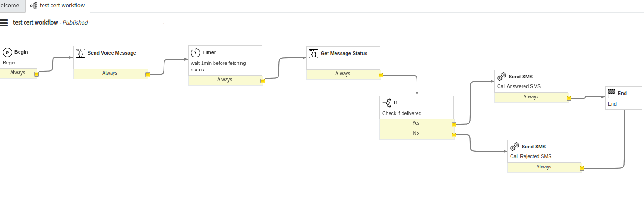
Task: Open the hamburger menu beside workflow title
Action: pos(4,23)
